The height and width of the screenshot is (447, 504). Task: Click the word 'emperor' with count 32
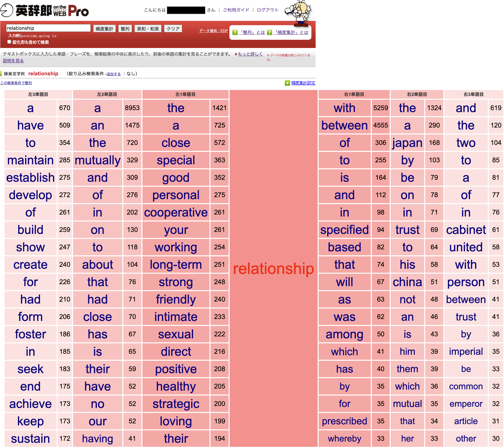click(x=466, y=404)
